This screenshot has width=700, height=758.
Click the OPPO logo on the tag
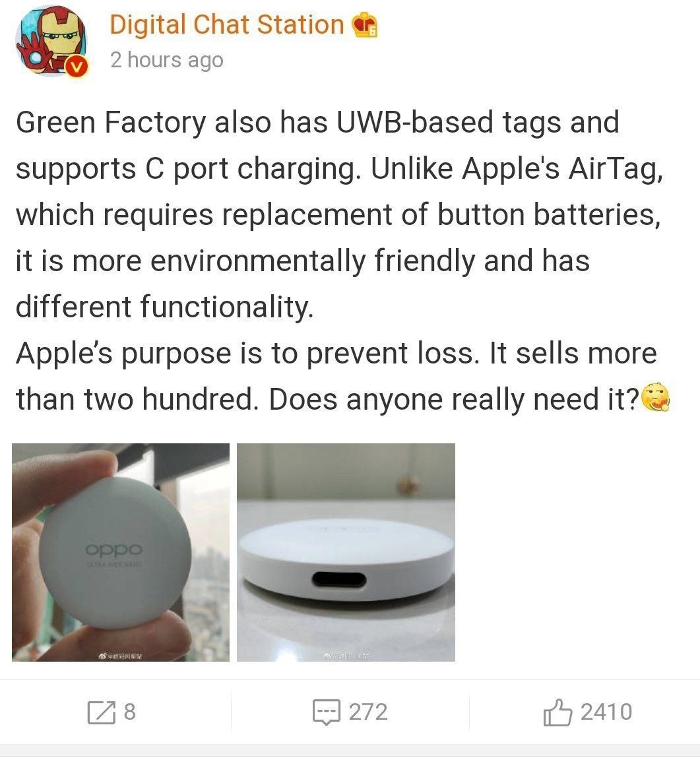114,550
